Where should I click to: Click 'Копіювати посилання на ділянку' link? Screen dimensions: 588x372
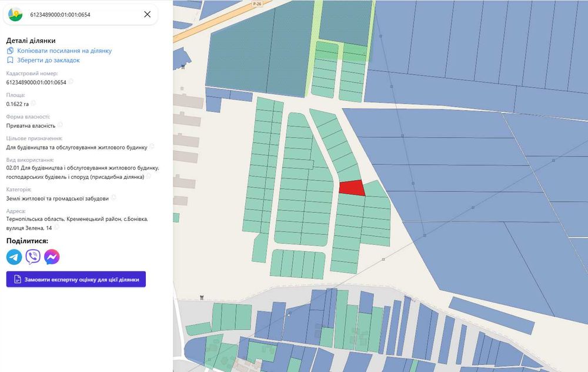64,51
